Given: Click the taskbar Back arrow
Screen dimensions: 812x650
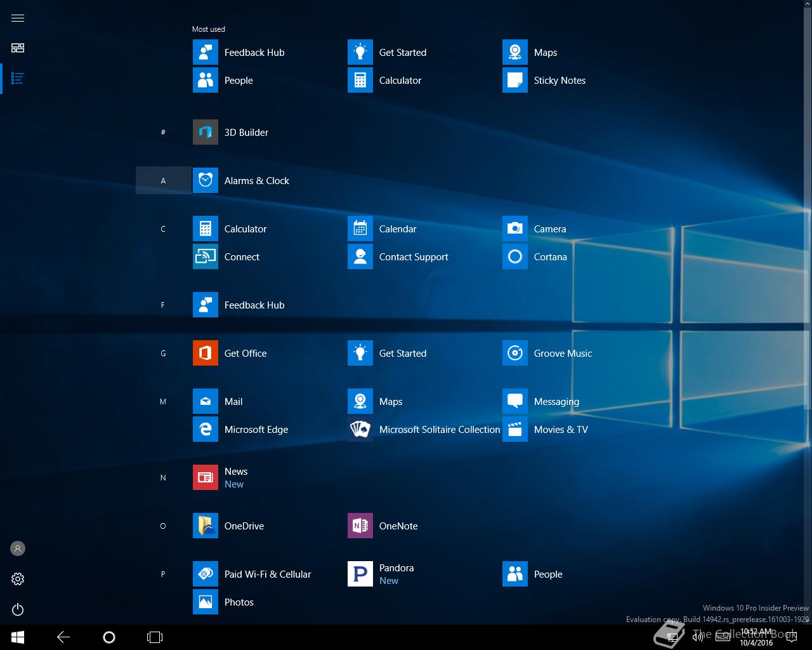Looking at the screenshot, I should tap(63, 637).
